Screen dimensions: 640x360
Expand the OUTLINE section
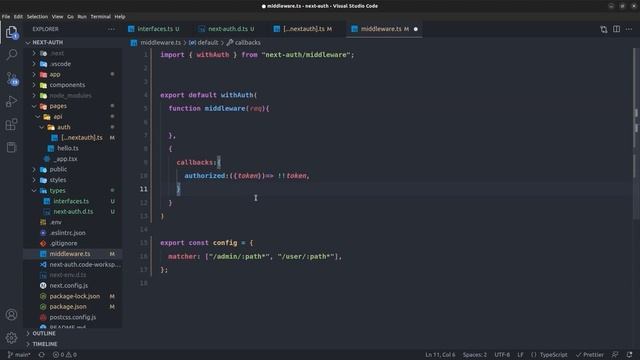(44, 333)
